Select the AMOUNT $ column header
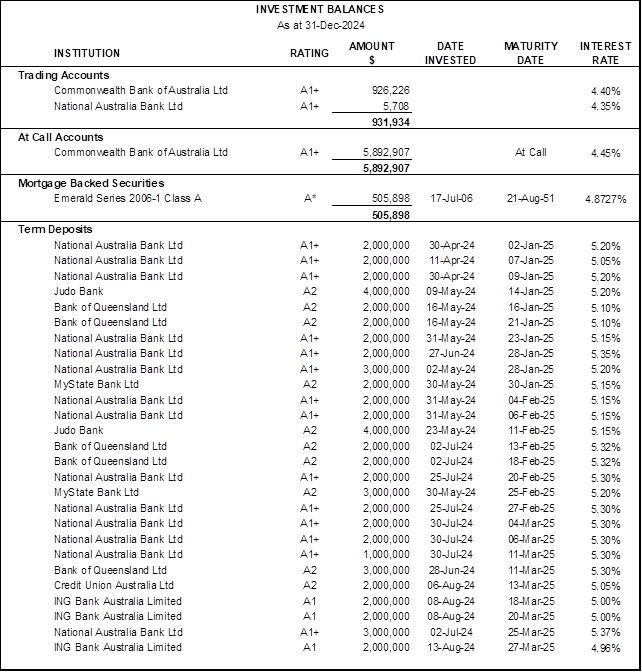 372,53
